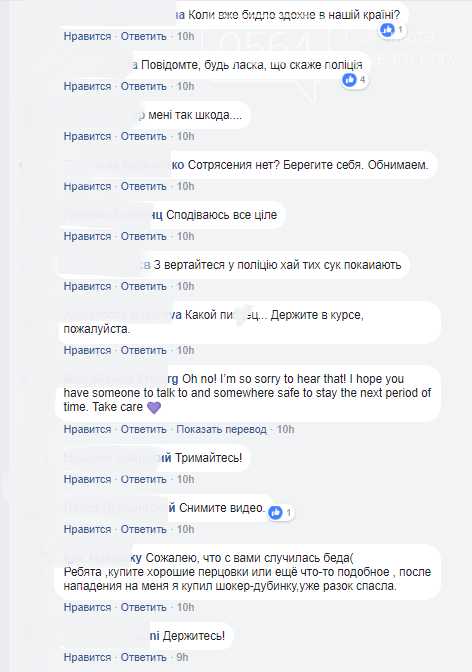Like the 'Держитесь!' comment at bottom

click(x=87, y=657)
